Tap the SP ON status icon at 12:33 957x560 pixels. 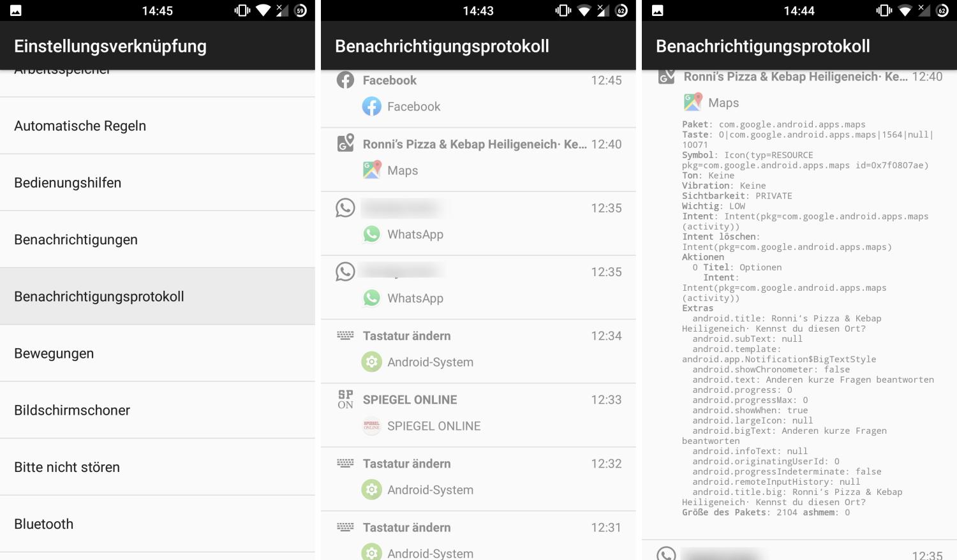pyautogui.click(x=345, y=399)
